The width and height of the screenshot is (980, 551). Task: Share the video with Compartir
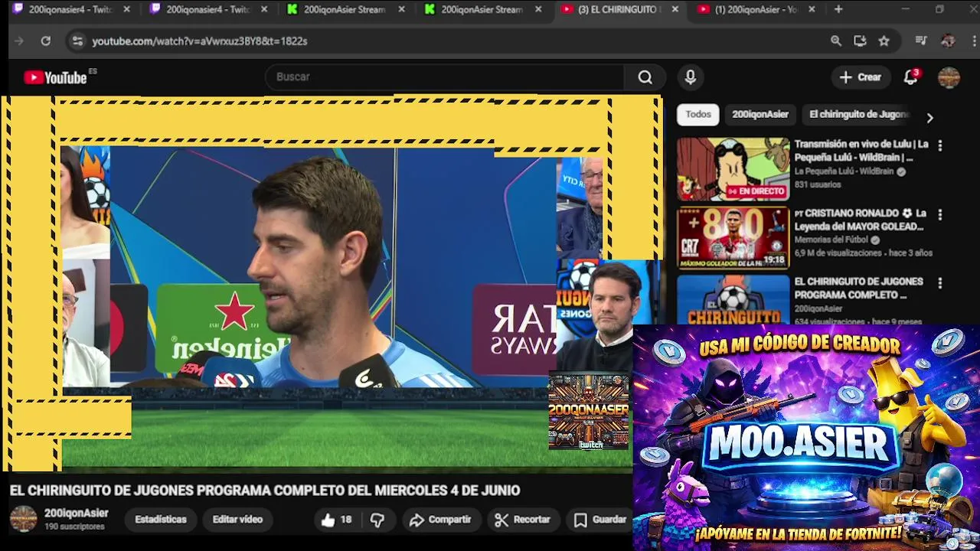(440, 520)
